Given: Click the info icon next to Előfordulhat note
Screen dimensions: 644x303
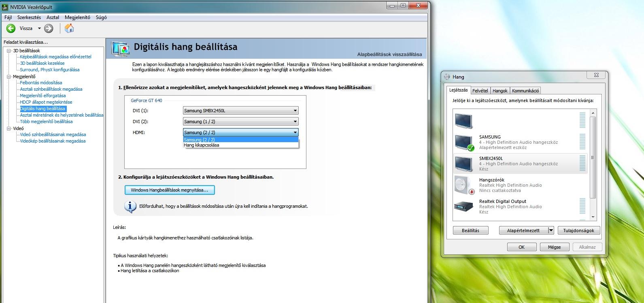Looking at the screenshot, I should [130, 207].
